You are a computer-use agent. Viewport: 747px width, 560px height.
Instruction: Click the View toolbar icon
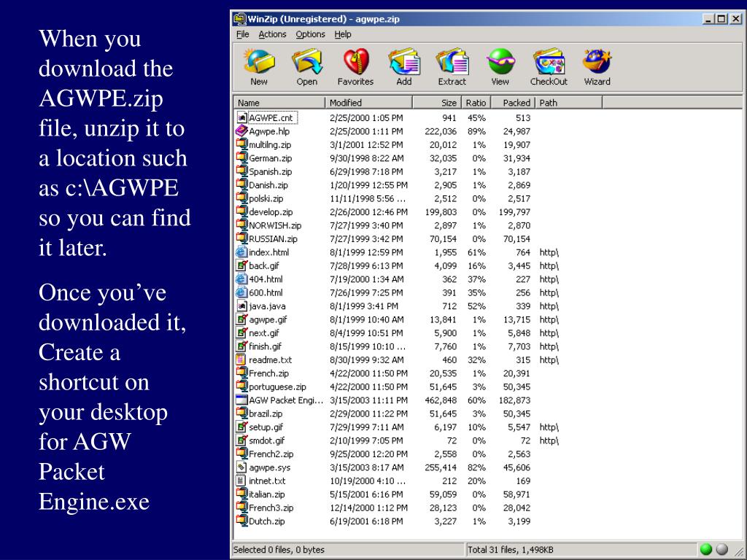500,62
